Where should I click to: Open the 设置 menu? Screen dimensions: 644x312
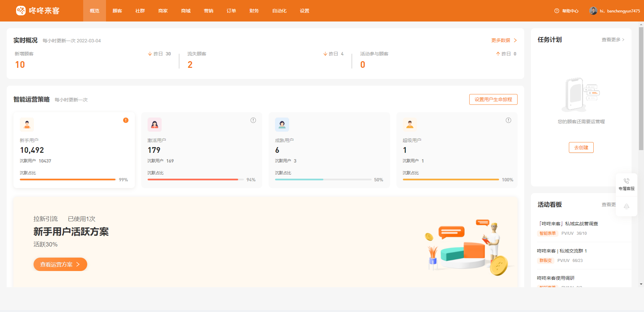coord(305,11)
